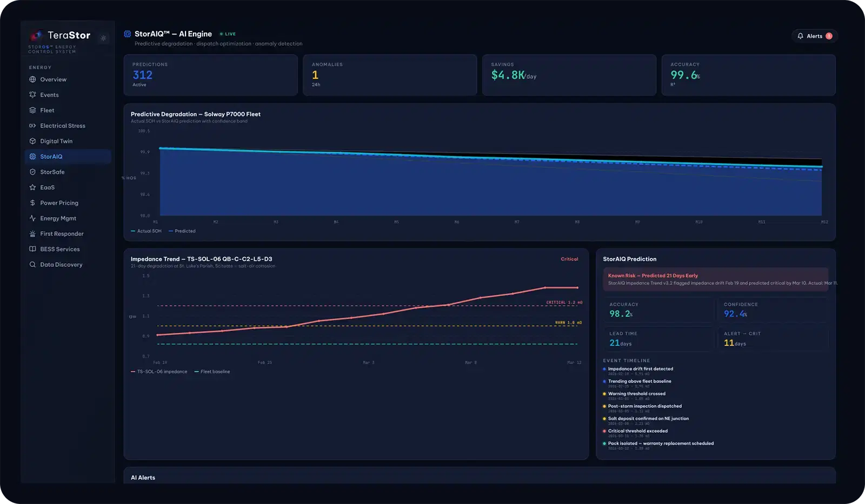Select 'Warning threshold crossed' event
This screenshot has width=865, height=504.
(x=637, y=394)
